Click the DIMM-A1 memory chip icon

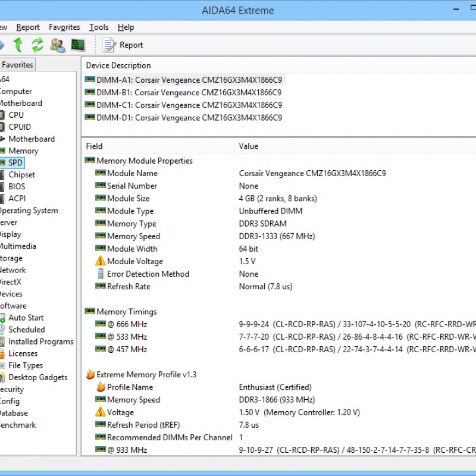[90, 79]
